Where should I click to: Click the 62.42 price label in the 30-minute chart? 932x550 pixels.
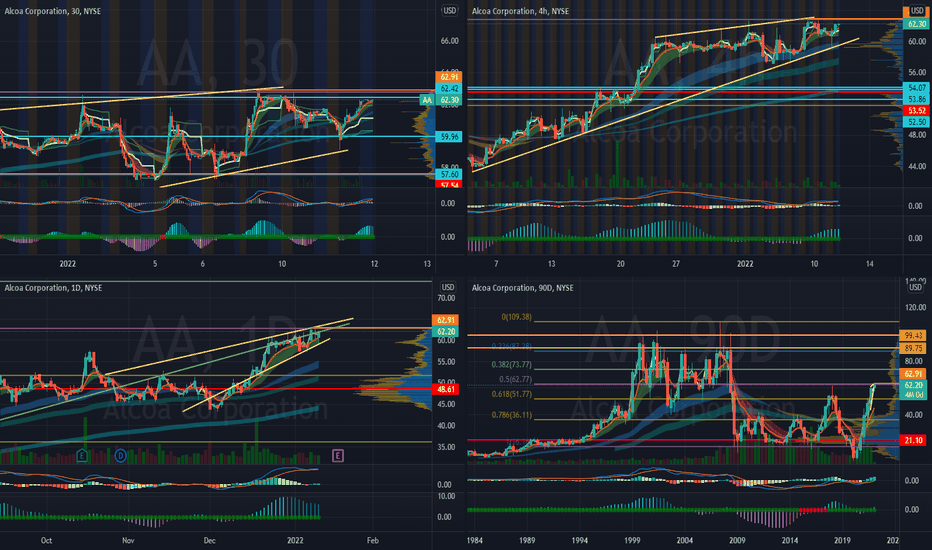pyautogui.click(x=449, y=89)
